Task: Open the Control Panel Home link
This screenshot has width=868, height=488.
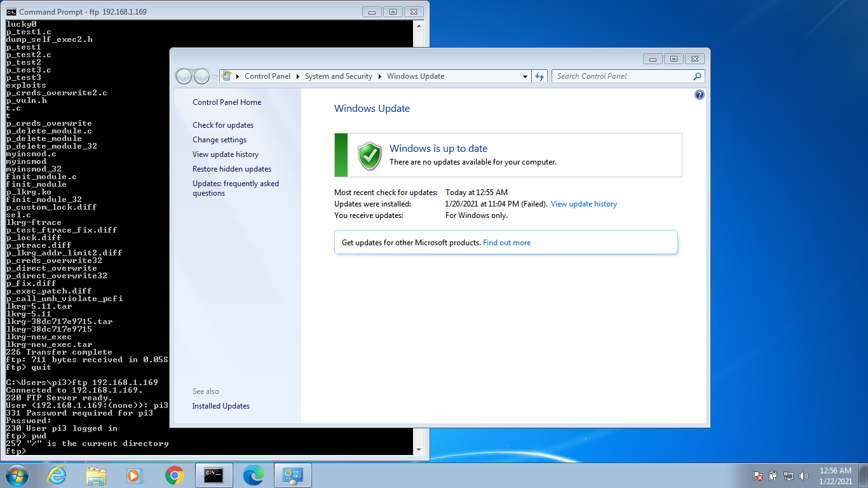Action: tap(227, 102)
